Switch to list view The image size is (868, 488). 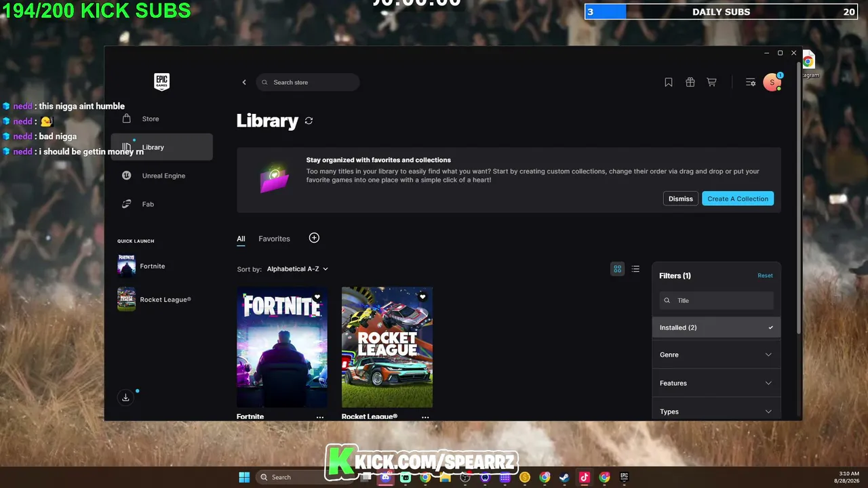(x=635, y=269)
